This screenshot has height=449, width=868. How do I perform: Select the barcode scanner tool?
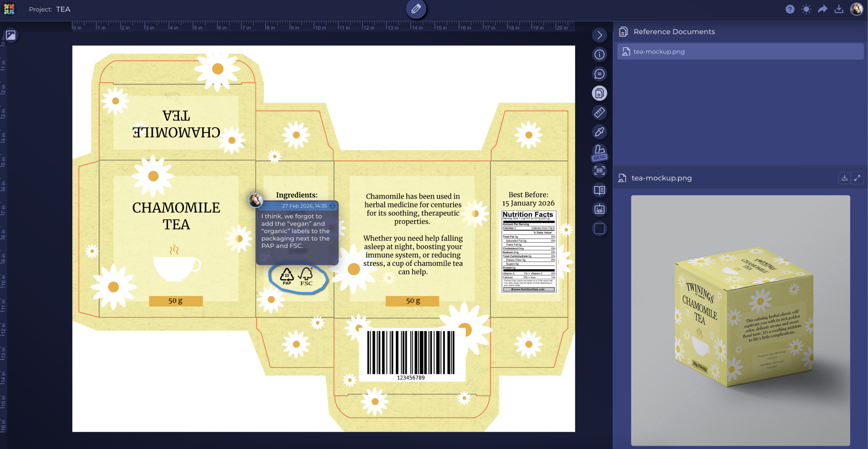tap(599, 170)
